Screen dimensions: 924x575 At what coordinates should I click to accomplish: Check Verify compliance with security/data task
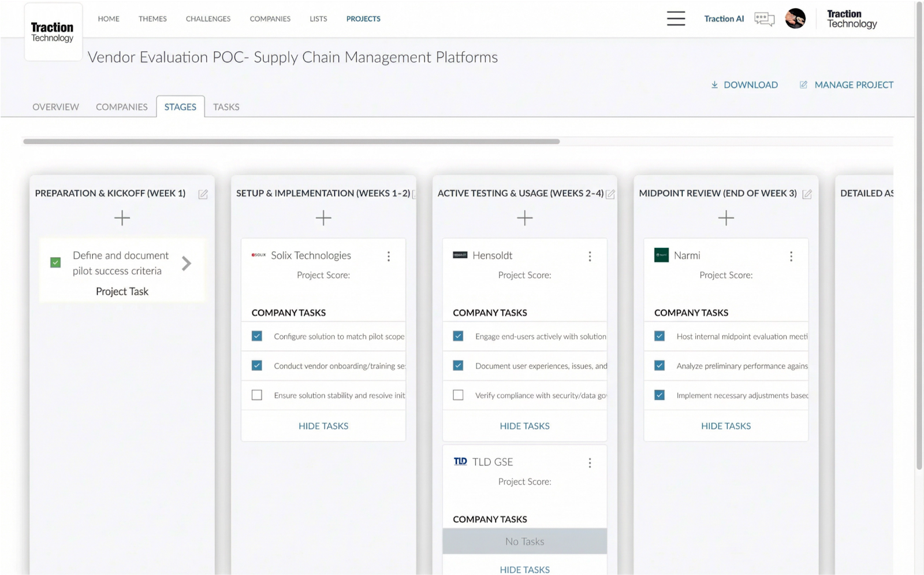[x=458, y=395]
